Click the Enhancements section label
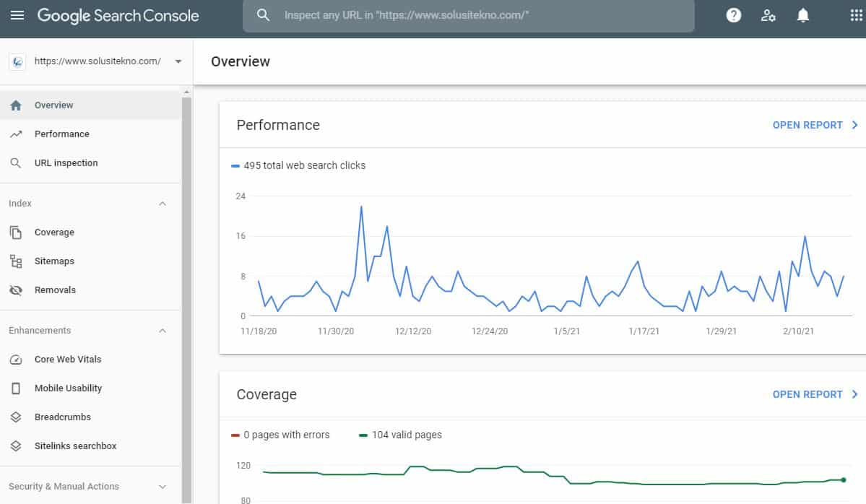Viewport: 866px width, 504px height. pyautogui.click(x=40, y=331)
